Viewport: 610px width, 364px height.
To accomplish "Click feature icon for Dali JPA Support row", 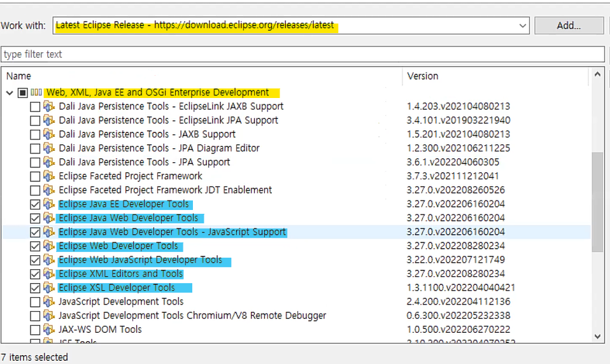I will tap(48, 162).
